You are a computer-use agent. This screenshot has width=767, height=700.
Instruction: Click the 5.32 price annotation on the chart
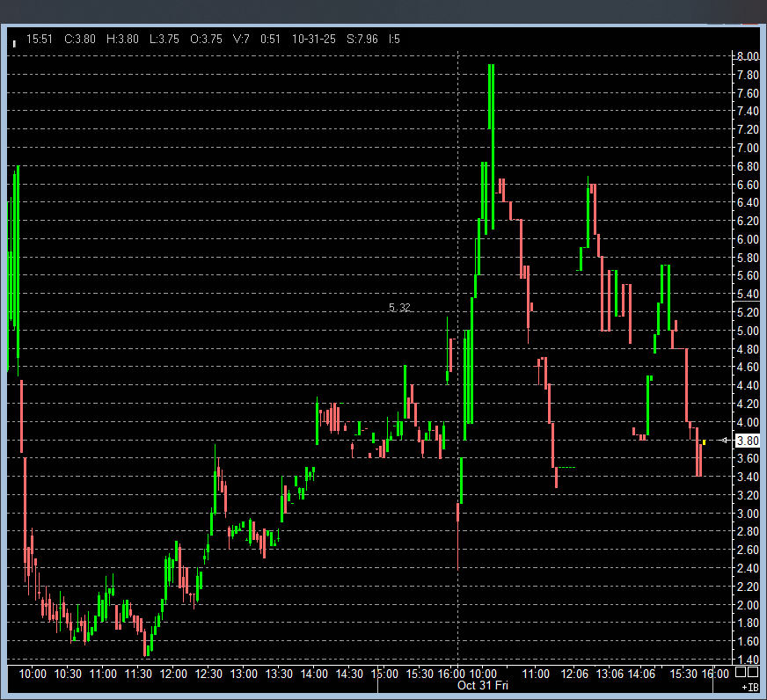(399, 308)
